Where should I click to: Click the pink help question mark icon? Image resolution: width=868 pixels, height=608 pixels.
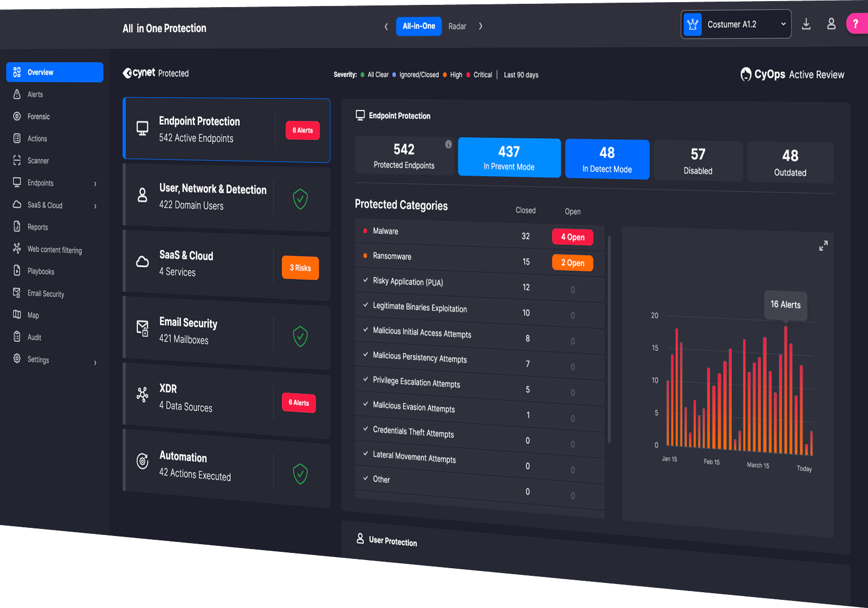coord(855,24)
